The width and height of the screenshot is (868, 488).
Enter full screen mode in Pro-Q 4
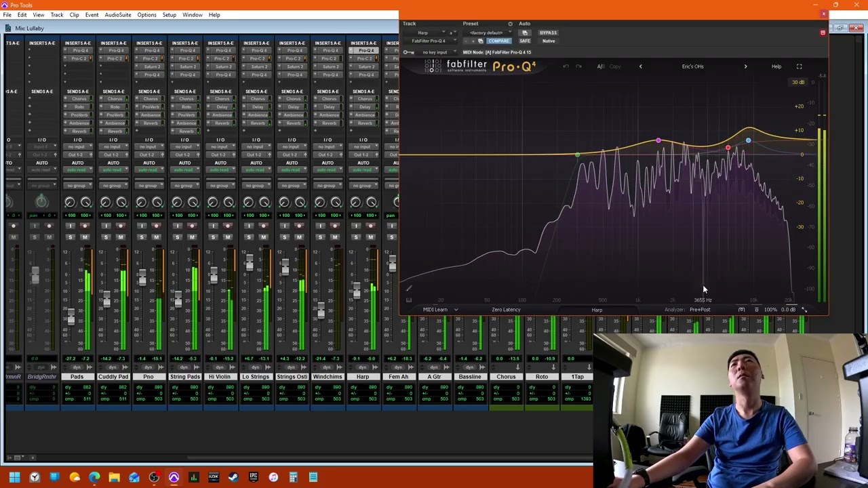pos(799,66)
